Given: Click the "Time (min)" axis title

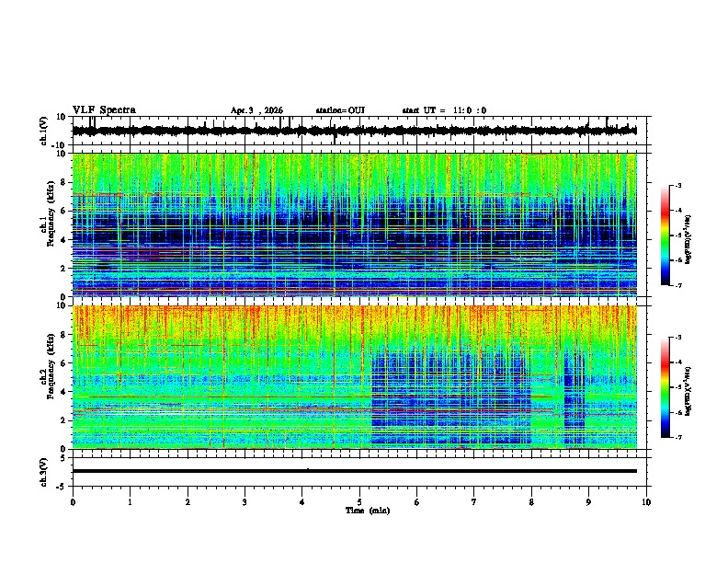Looking at the screenshot, I should click(368, 511).
